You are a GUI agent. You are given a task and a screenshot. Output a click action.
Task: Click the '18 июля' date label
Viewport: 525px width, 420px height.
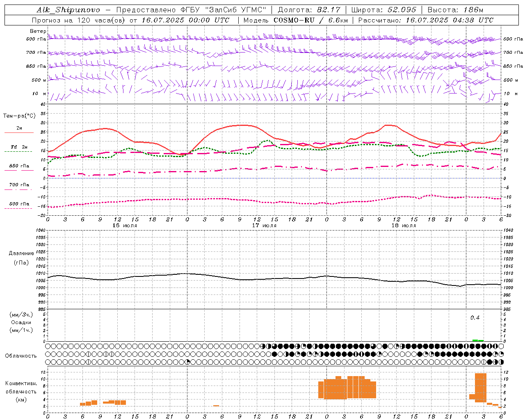coord(404,226)
